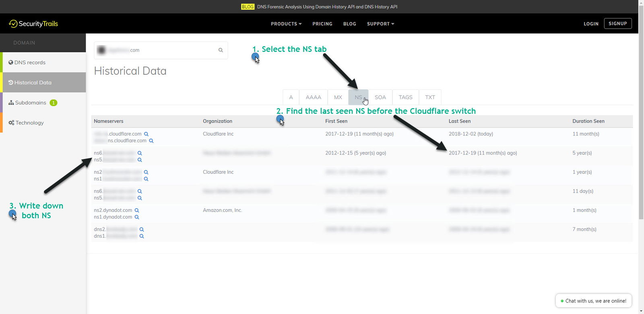Click the green online dot in the chat widget
644x314 pixels.
point(562,301)
